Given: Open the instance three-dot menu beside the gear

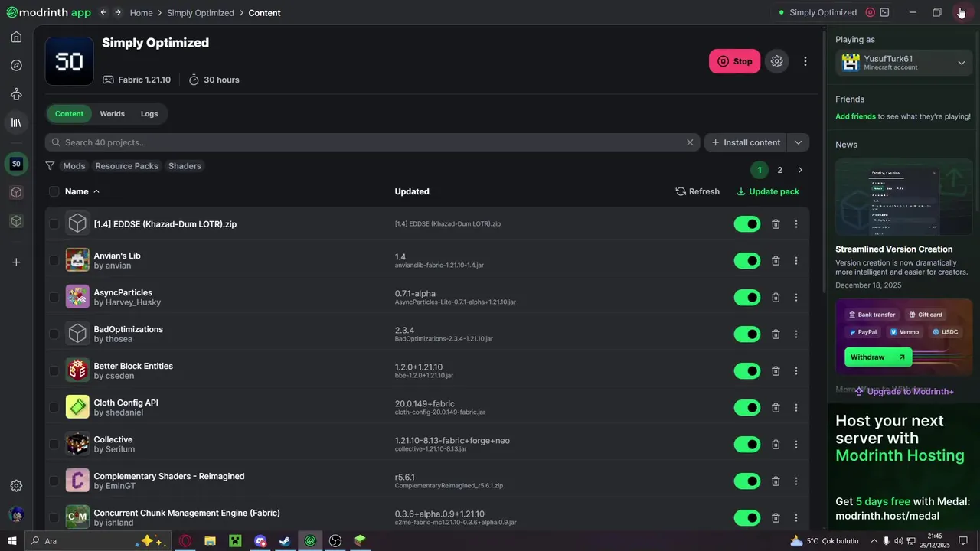Looking at the screenshot, I should tap(805, 61).
